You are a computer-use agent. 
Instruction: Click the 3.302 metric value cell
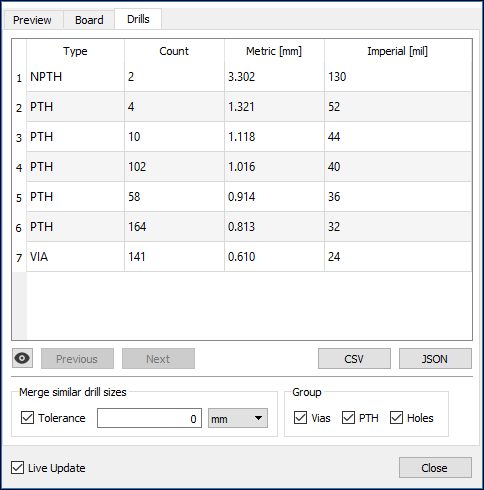274,77
